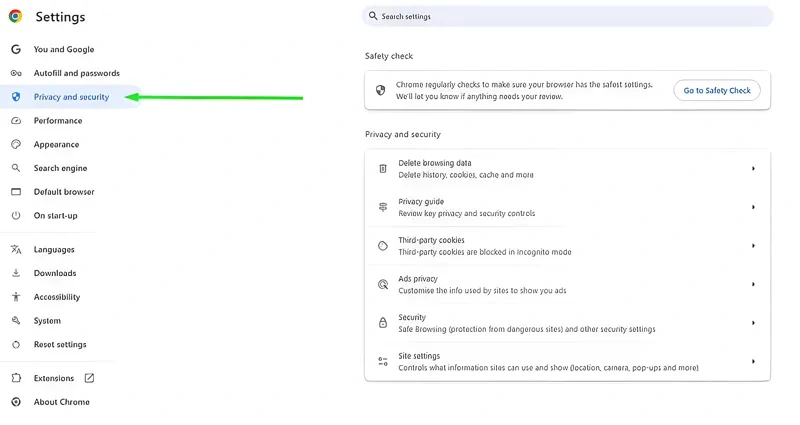Viewport: 800px width, 425px height.
Task: Click the reset icon for Reset settings
Action: click(16, 344)
